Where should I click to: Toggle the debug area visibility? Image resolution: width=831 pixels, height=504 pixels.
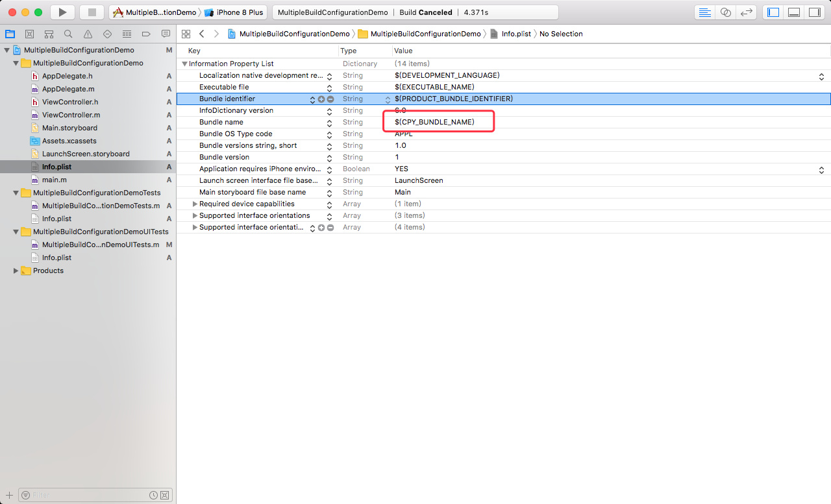(x=793, y=12)
